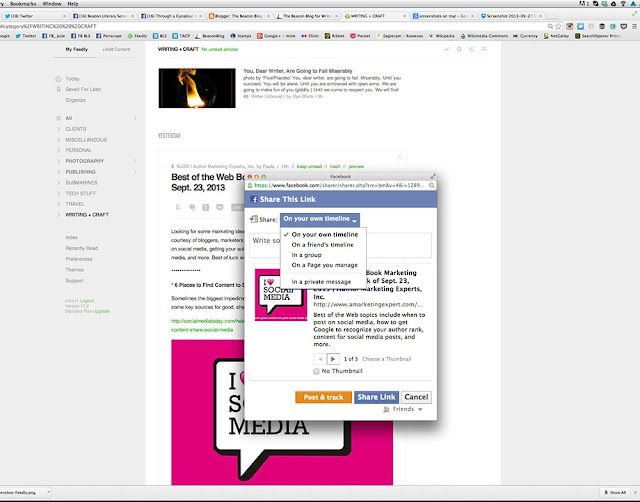
Task: Click the blue Share Link button
Action: point(376,397)
